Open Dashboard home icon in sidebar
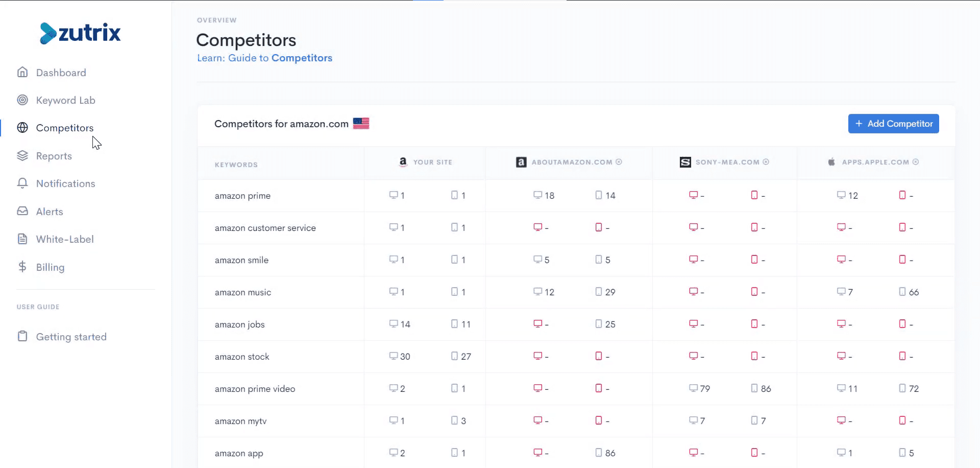This screenshot has width=980, height=468. 22,72
